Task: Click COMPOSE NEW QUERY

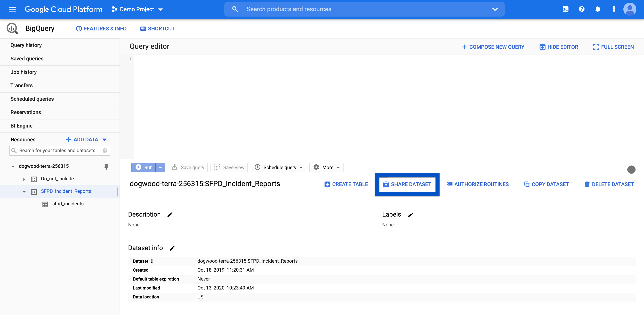Action: click(493, 47)
